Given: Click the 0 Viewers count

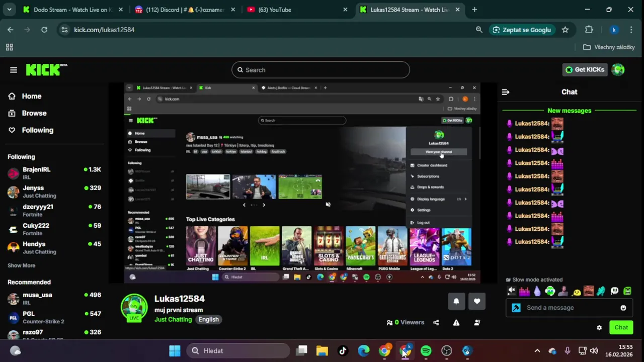Looking at the screenshot, I should click(406, 322).
